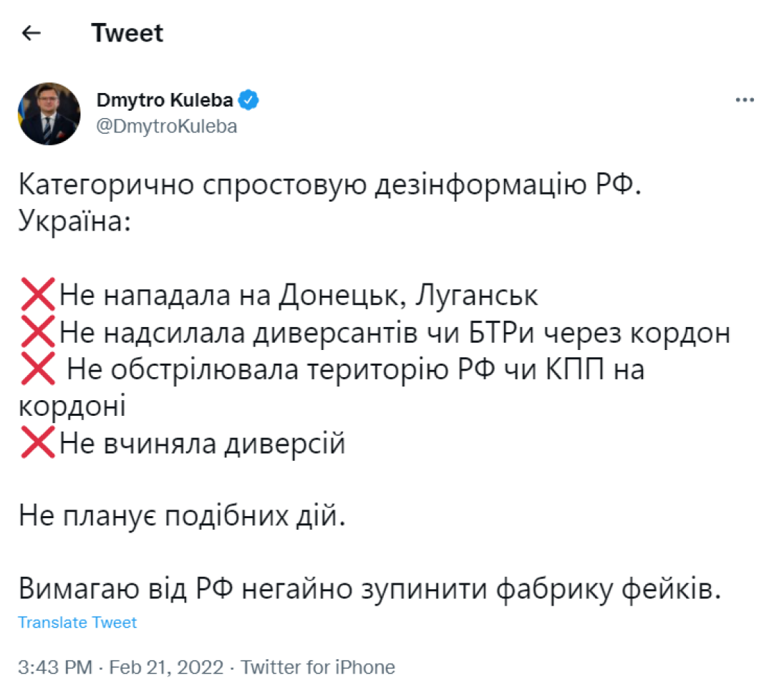Click Translate Tweet

click(77, 623)
